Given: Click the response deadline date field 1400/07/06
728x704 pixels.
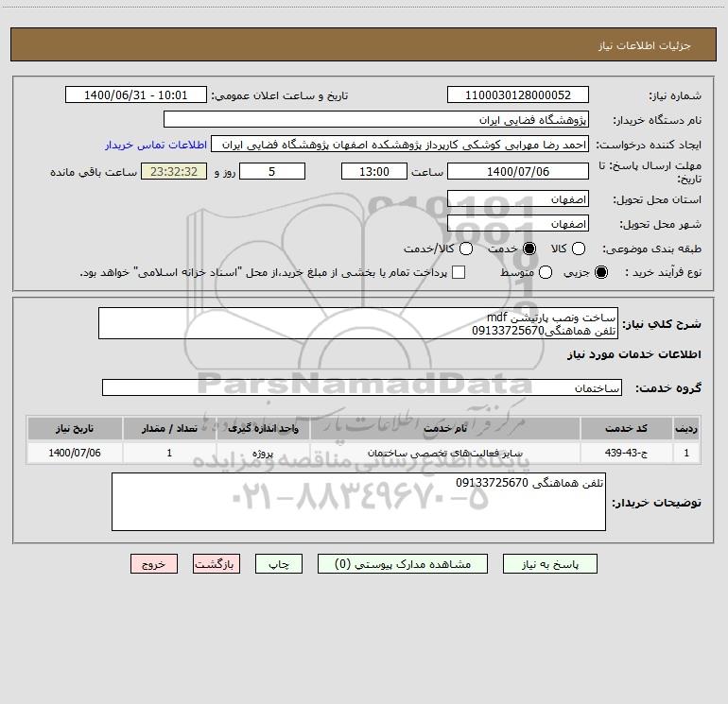Looking at the screenshot, I should pos(518,171).
